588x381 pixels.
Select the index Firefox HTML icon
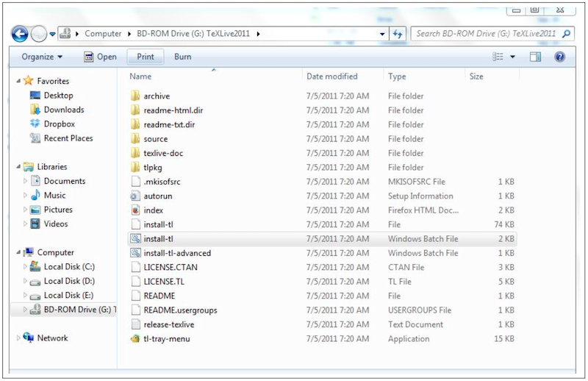tap(135, 210)
